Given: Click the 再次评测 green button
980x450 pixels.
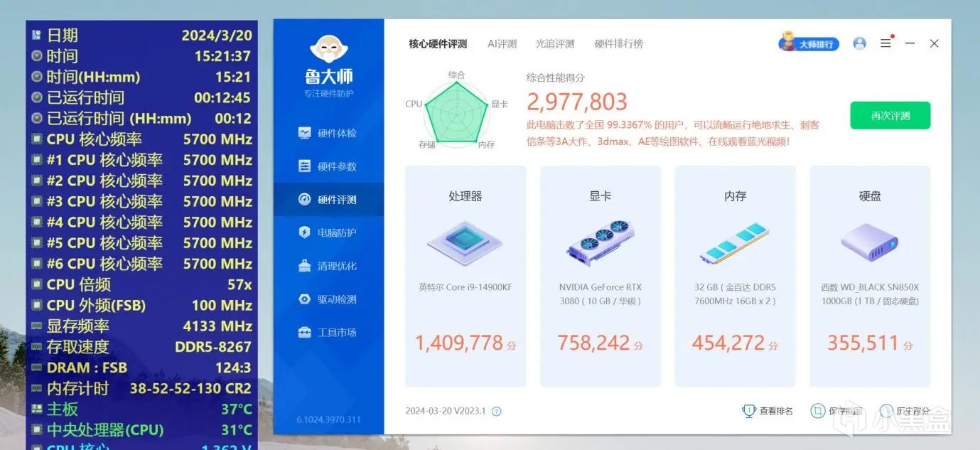Looking at the screenshot, I should pyautogui.click(x=890, y=116).
